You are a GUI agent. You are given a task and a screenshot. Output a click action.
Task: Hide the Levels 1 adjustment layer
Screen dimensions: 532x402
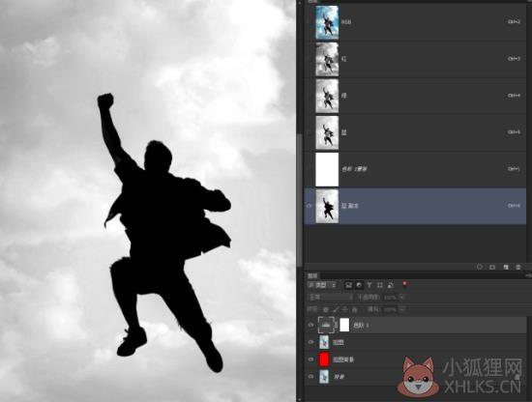click(310, 325)
